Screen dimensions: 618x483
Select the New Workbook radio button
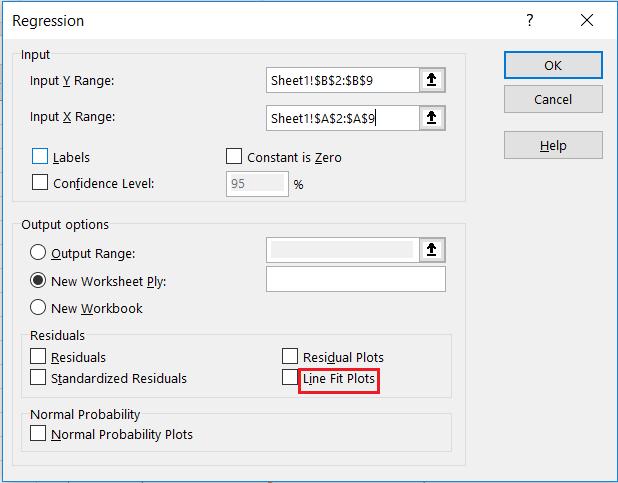pyautogui.click(x=38, y=307)
